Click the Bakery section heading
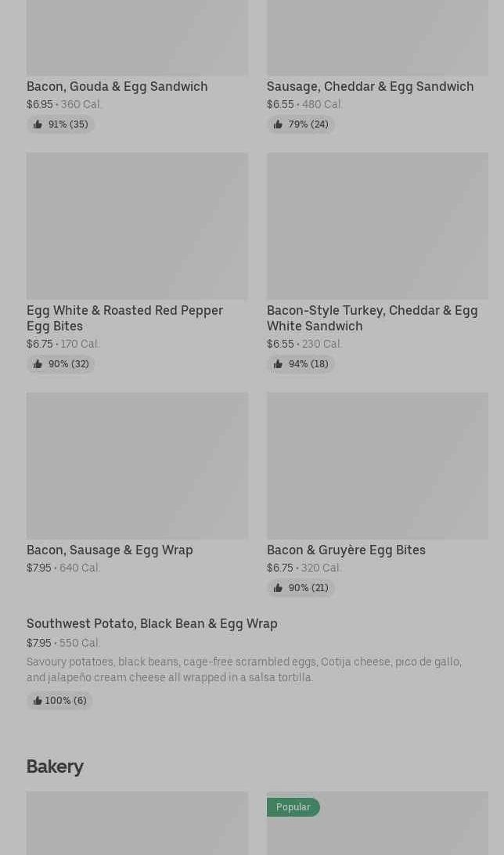Image resolution: width=504 pixels, height=855 pixels. 55,767
